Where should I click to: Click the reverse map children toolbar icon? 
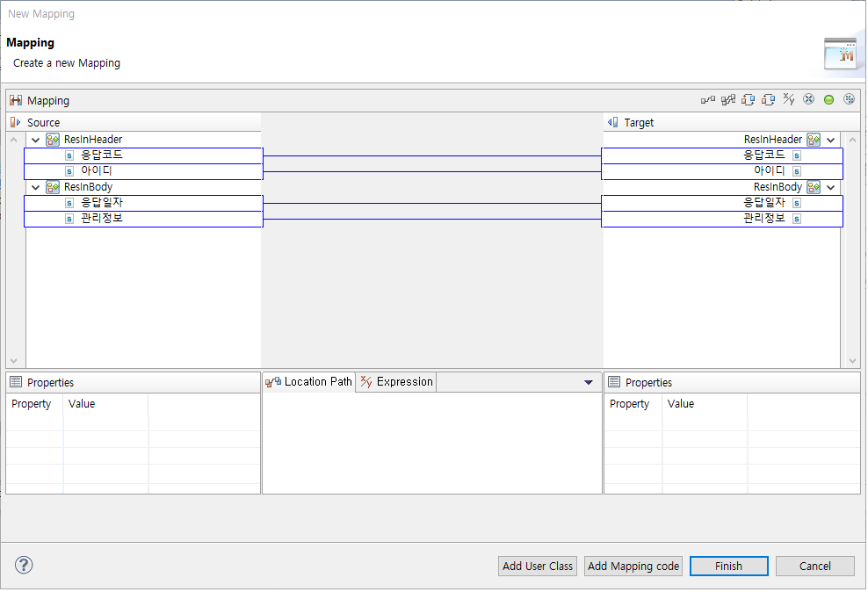pyautogui.click(x=768, y=99)
